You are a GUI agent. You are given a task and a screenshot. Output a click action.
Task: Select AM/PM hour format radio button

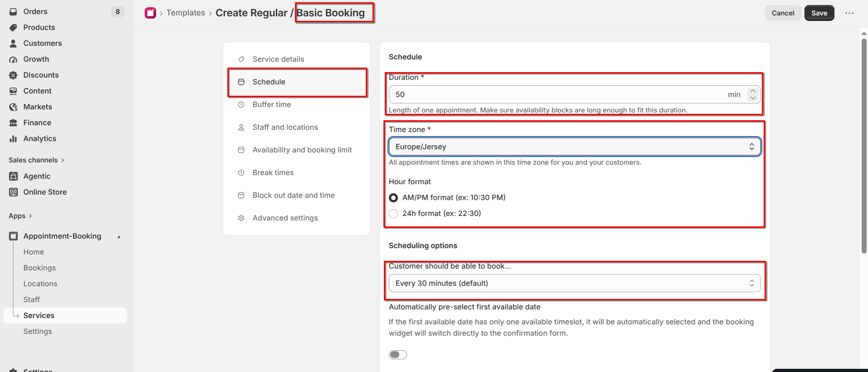click(393, 198)
